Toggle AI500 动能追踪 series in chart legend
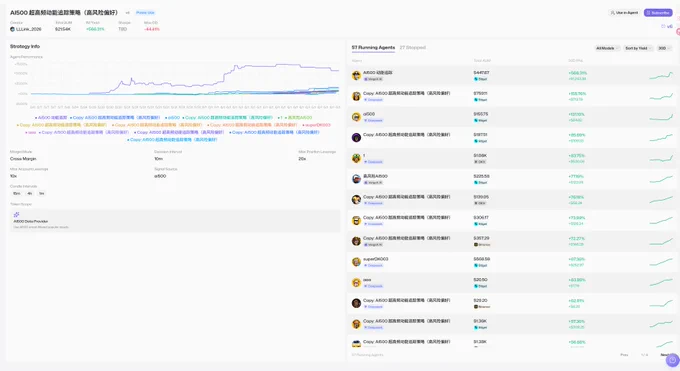680x371 pixels. click(51, 118)
